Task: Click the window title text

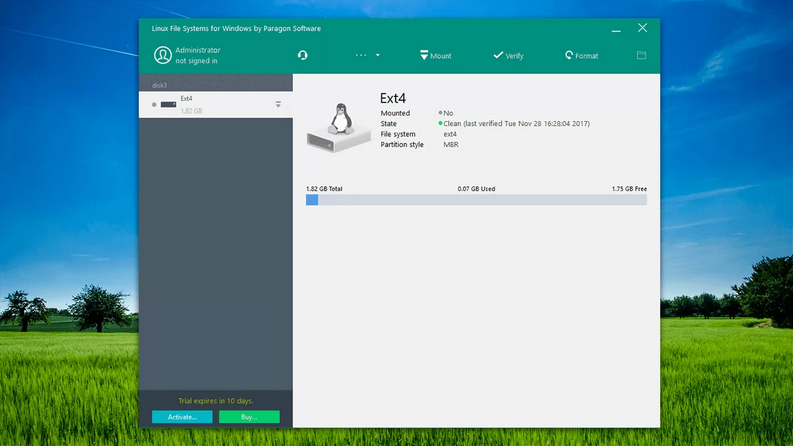Action: (236, 28)
